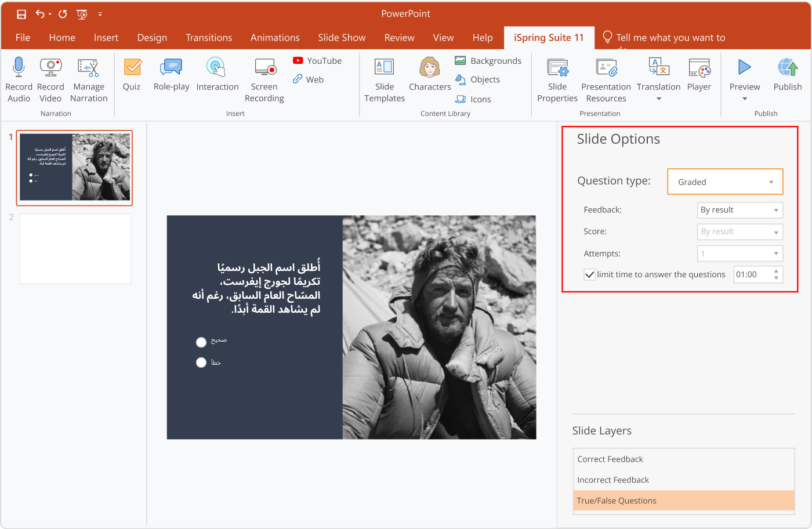Open the Review tab
Image resolution: width=812 pixels, height=529 pixels.
pyautogui.click(x=400, y=38)
